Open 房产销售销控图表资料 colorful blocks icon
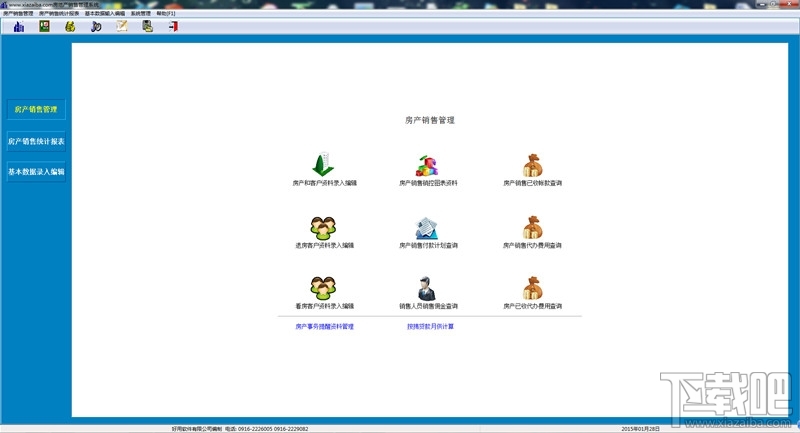This screenshot has height=433, width=800. coord(427,166)
